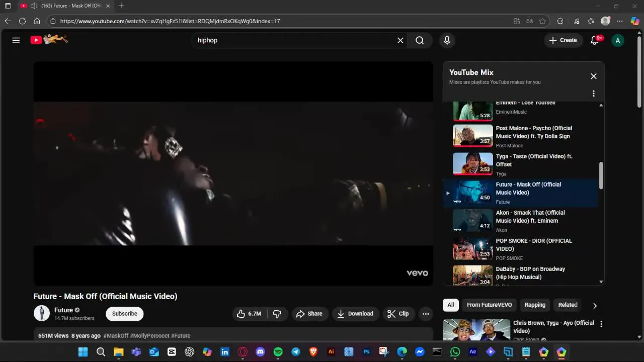Open the Future channel avatar
The height and width of the screenshot is (362, 644).
point(42,313)
